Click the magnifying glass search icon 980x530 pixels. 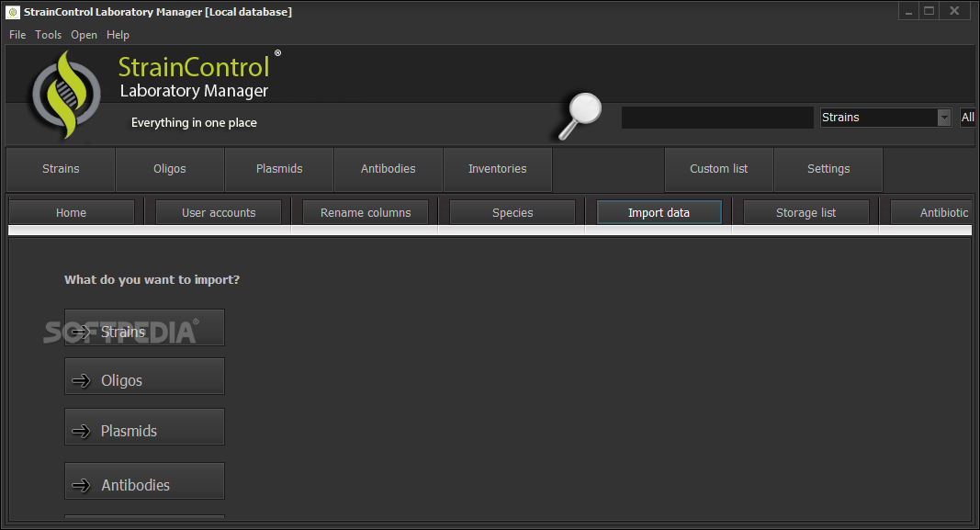[580, 117]
